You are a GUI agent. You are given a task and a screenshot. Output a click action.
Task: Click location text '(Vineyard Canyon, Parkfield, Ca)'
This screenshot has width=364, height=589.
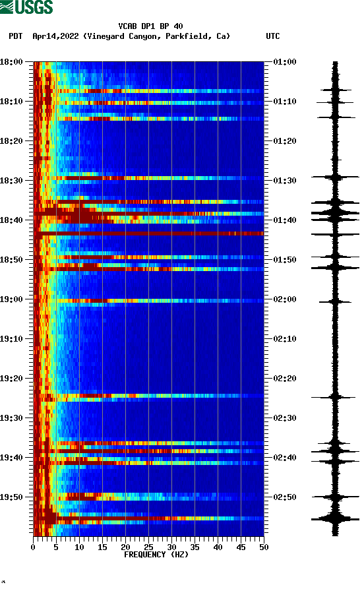click(156, 36)
